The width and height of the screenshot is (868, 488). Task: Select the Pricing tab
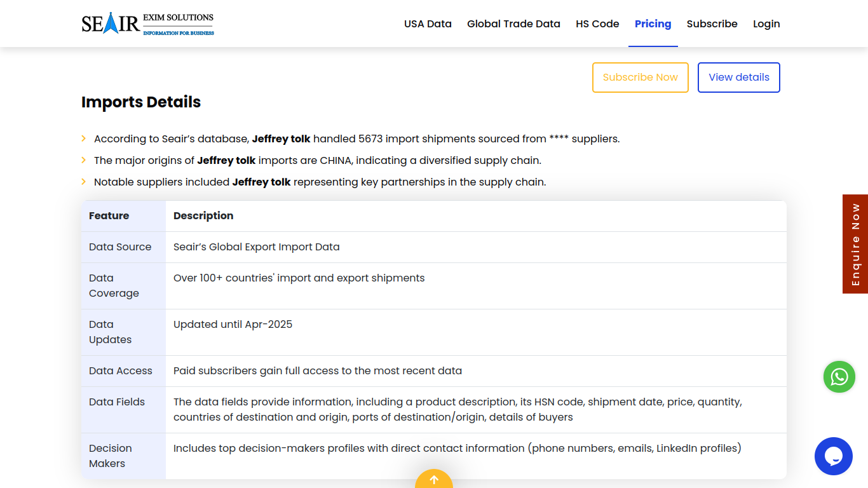(653, 24)
